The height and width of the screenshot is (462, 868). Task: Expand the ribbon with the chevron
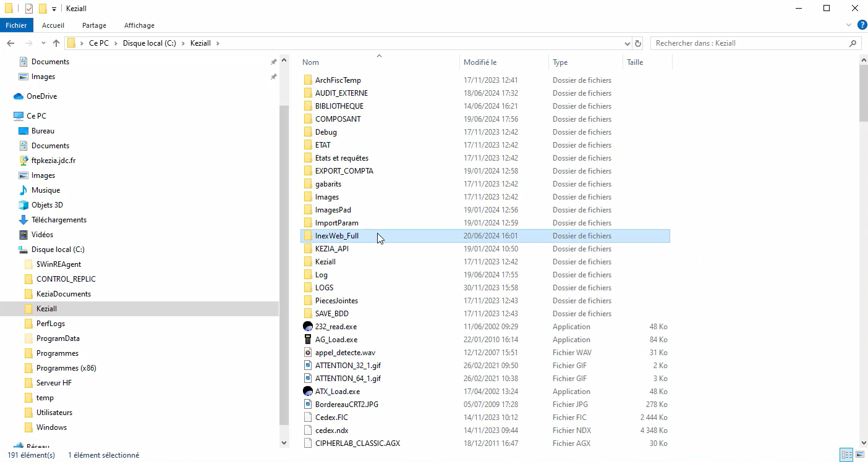click(x=849, y=25)
